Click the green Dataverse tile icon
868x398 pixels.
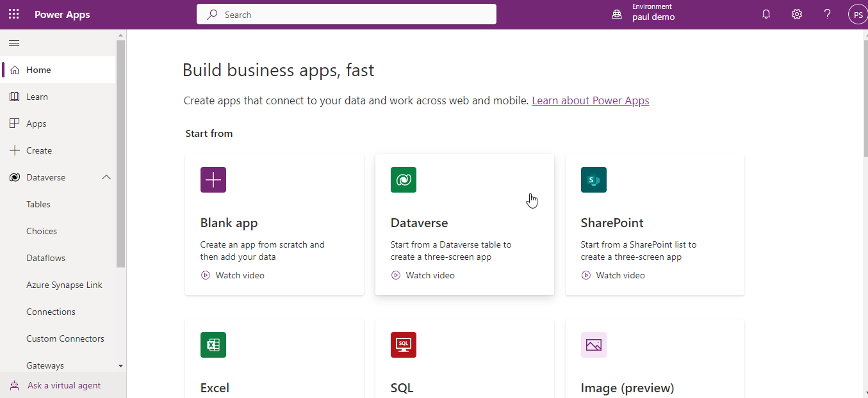403,180
